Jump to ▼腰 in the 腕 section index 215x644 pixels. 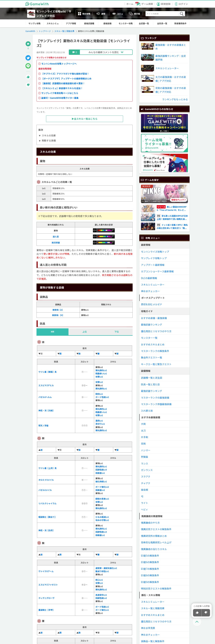(98, 555)
